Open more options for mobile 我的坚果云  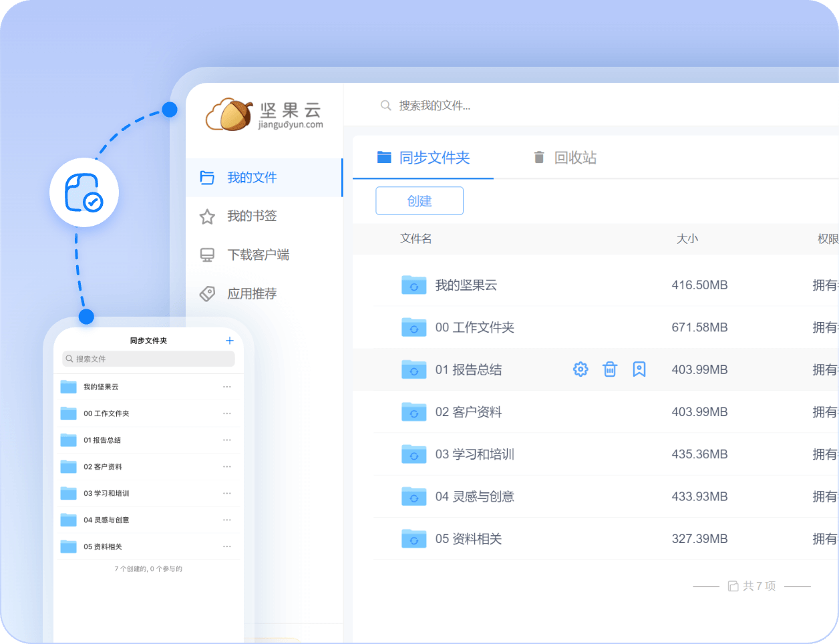(x=227, y=387)
